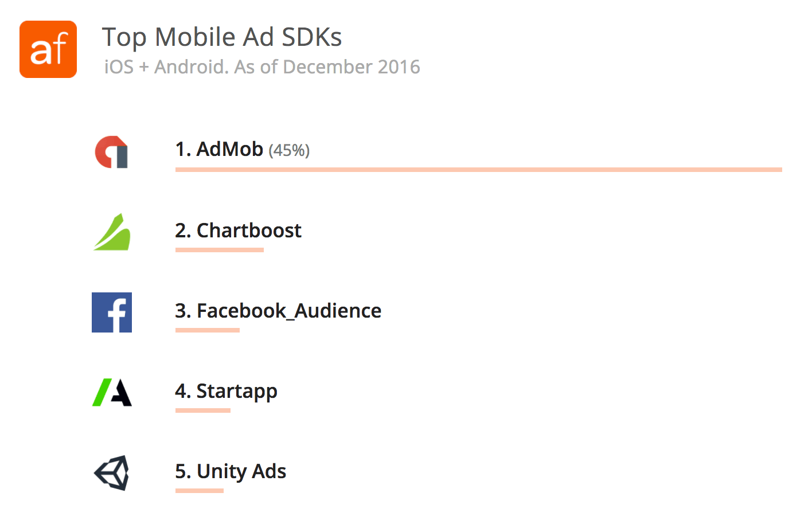Open the 4. Startapp entry
The width and height of the screenshot is (812, 524).
(226, 392)
